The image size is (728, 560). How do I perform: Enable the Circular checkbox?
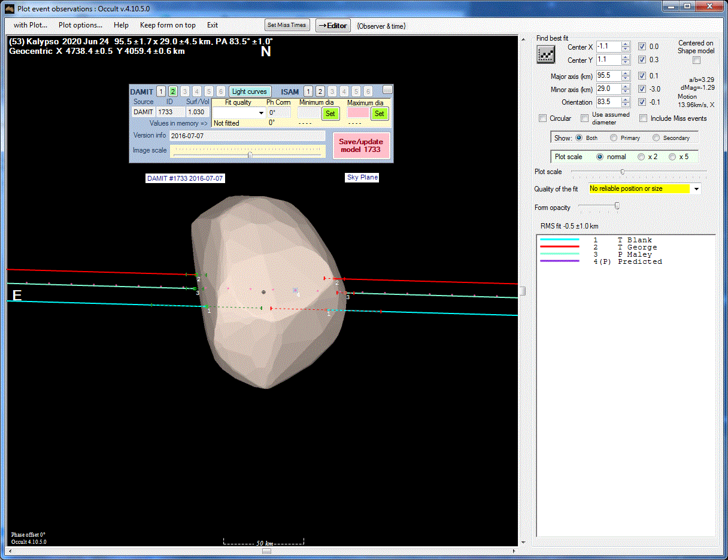click(x=543, y=118)
